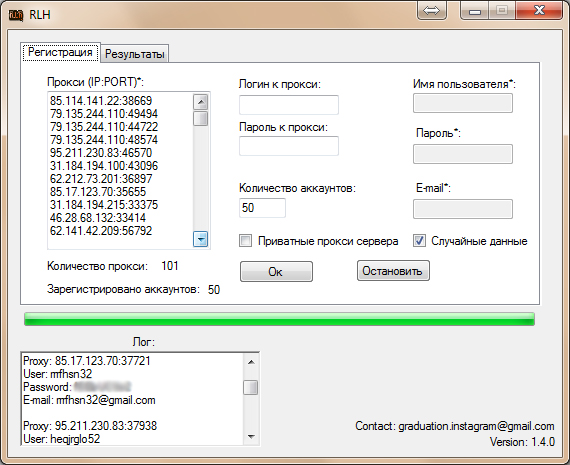
Task: Uncheck the Случайные данные checkbox
Action: click(419, 241)
